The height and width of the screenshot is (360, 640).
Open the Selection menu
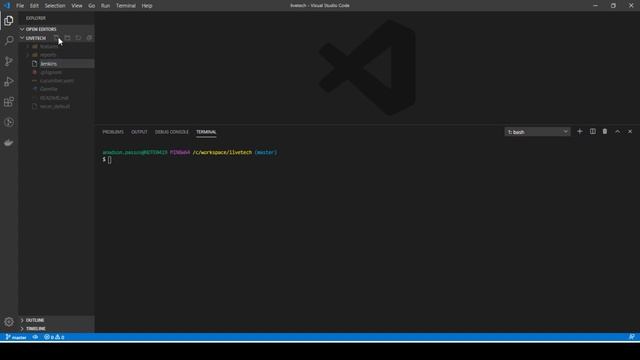coord(55,6)
